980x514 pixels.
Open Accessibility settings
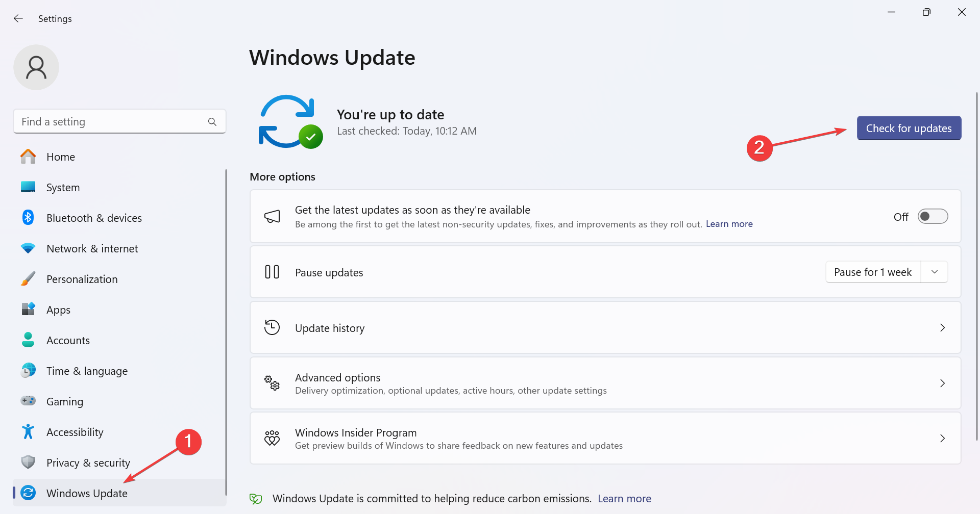point(75,432)
